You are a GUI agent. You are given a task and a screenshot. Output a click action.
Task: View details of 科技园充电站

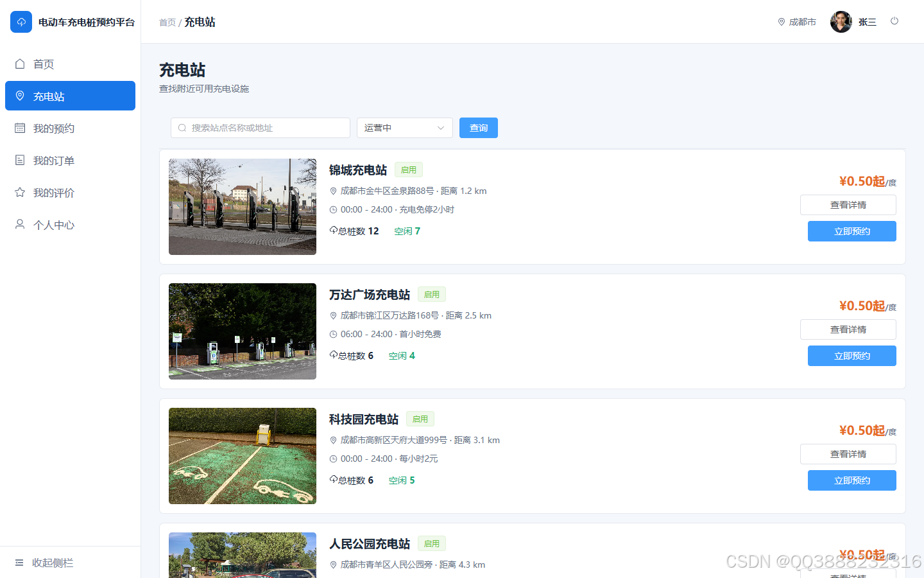pyautogui.click(x=848, y=454)
